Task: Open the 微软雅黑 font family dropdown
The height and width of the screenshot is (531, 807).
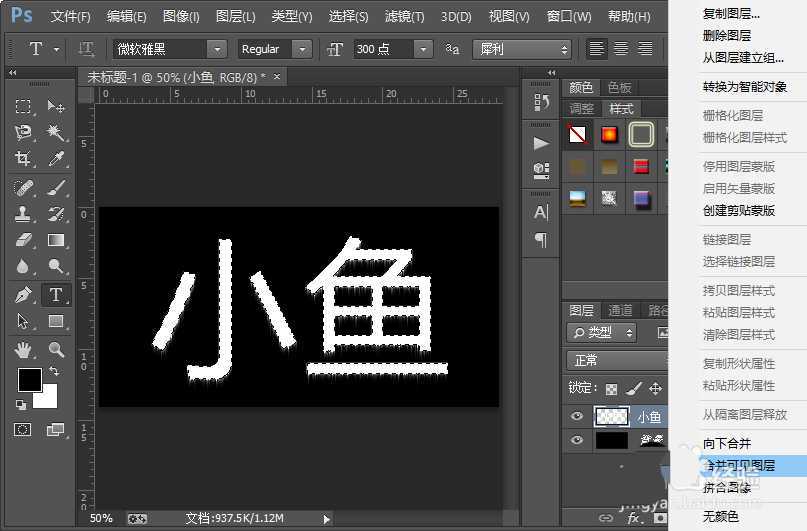Action: [216, 49]
